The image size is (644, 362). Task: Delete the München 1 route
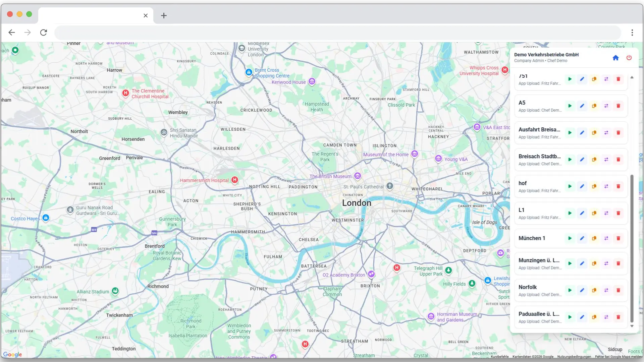(618, 238)
